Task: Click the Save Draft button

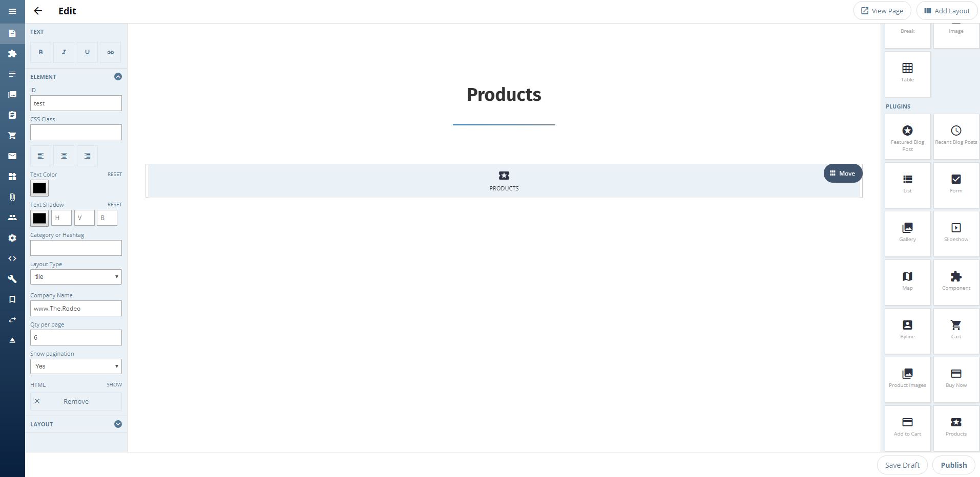Action: [x=902, y=465]
